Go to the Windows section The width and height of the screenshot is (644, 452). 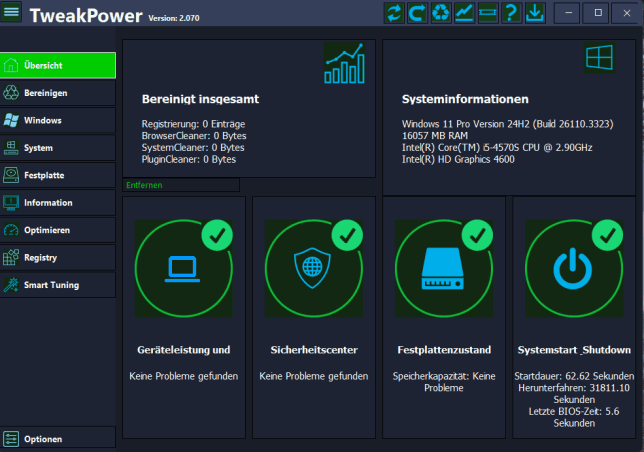(x=58, y=120)
